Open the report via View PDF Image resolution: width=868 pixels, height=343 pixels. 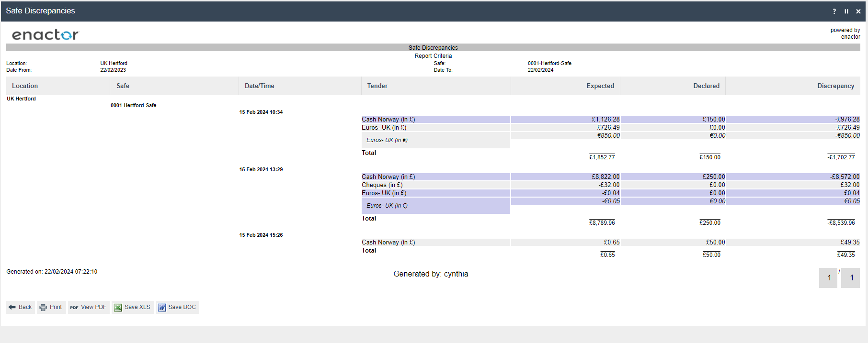click(x=89, y=307)
